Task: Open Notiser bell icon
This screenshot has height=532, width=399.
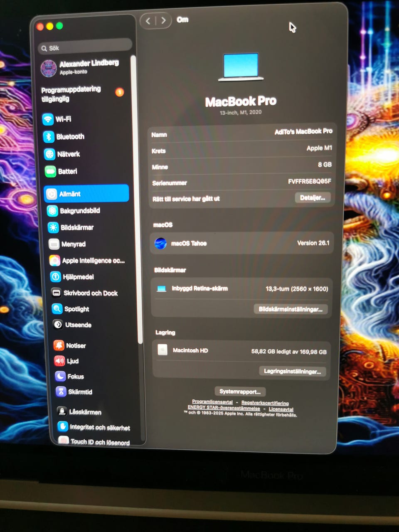Action: click(x=59, y=345)
